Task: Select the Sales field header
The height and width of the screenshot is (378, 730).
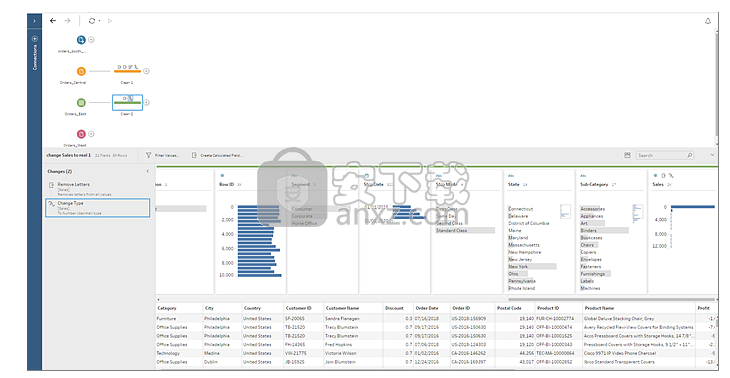Action: point(658,185)
